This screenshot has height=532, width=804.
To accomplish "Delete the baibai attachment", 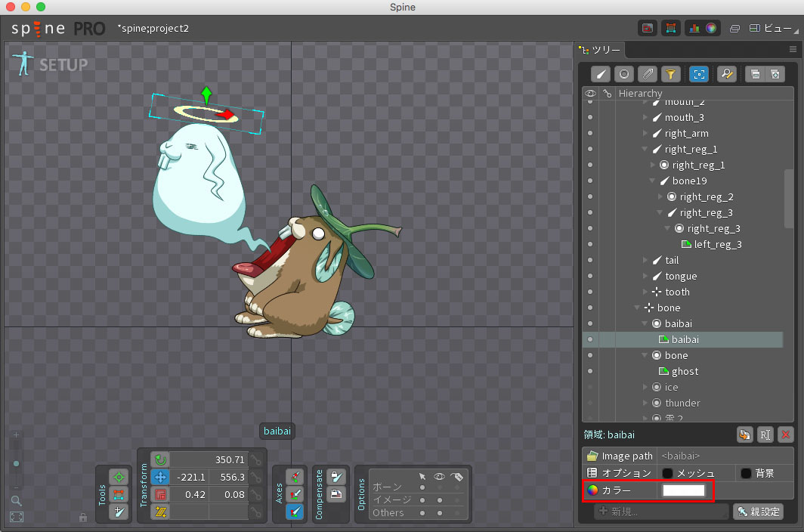I will [786, 435].
